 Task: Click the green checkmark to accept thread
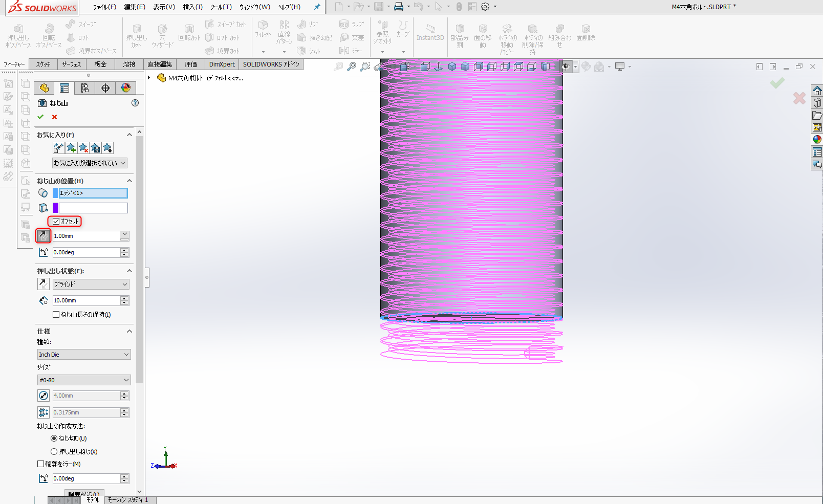click(x=40, y=117)
